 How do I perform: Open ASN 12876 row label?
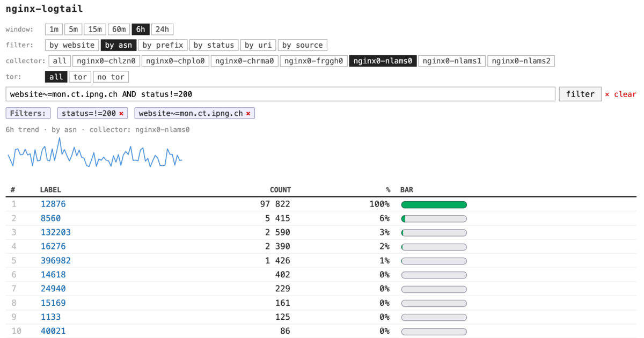[x=53, y=204]
